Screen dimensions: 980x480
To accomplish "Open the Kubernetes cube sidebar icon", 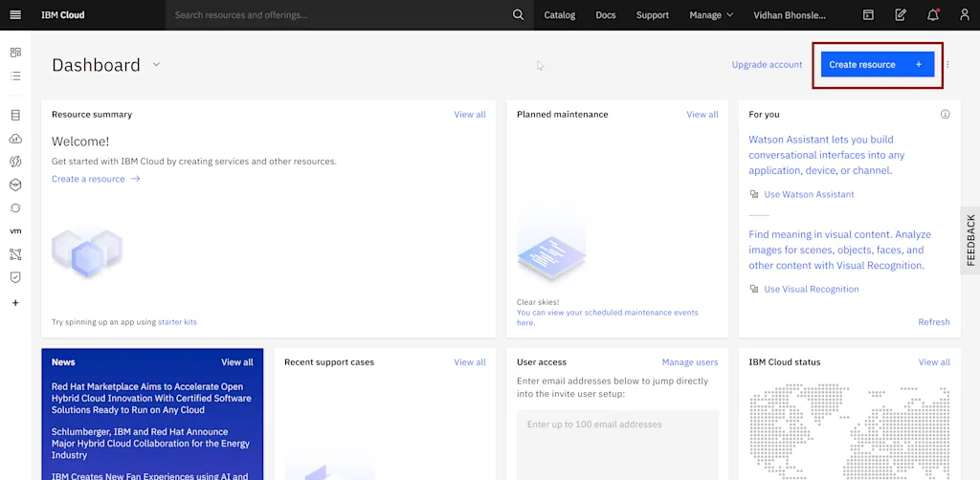I will [x=15, y=185].
